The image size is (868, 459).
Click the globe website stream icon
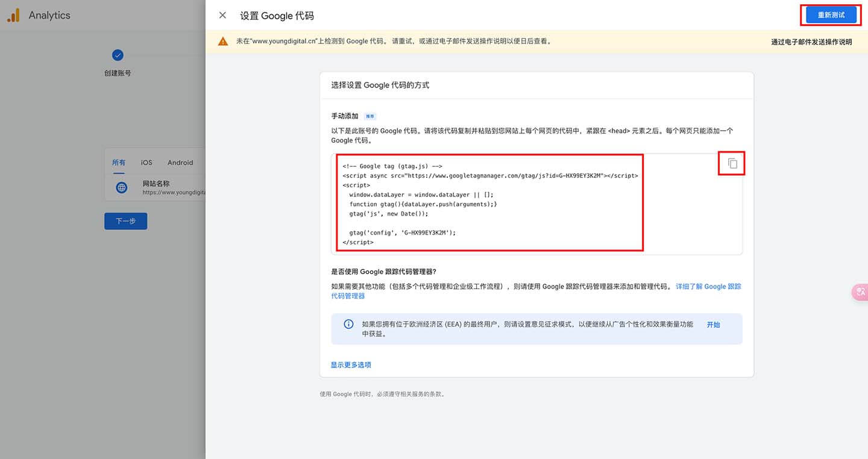[x=122, y=188]
